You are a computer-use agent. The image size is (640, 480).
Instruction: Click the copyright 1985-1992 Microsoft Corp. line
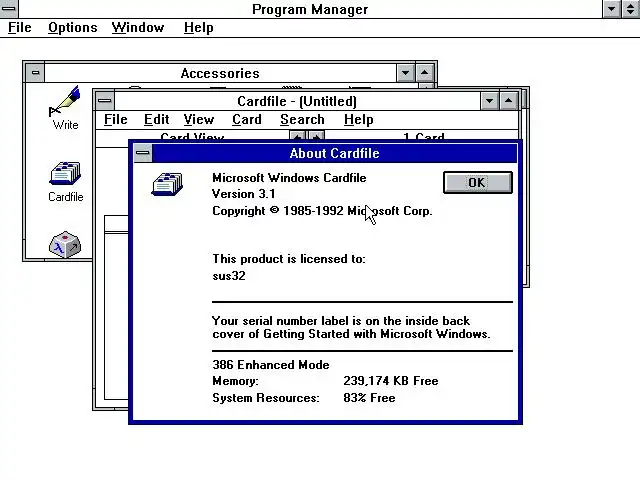pos(322,211)
